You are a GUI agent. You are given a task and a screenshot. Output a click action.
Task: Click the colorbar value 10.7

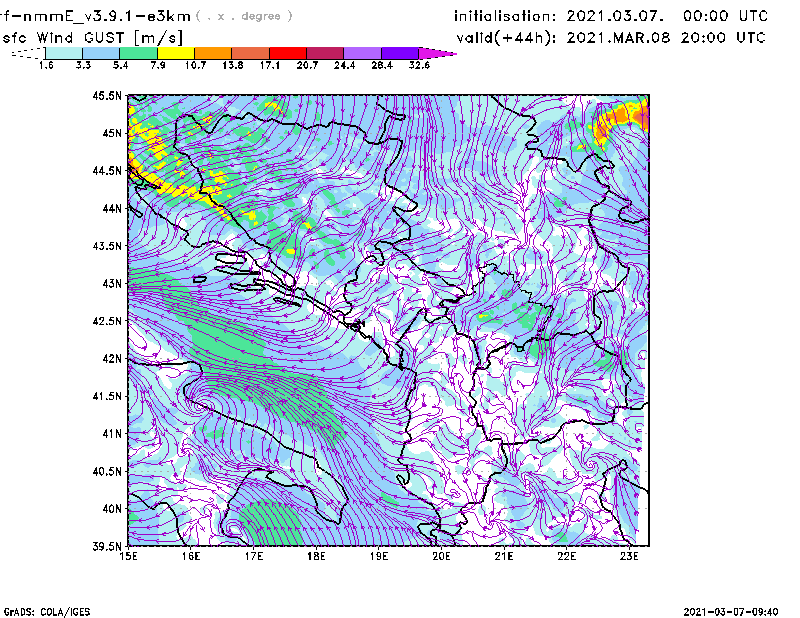point(195,65)
